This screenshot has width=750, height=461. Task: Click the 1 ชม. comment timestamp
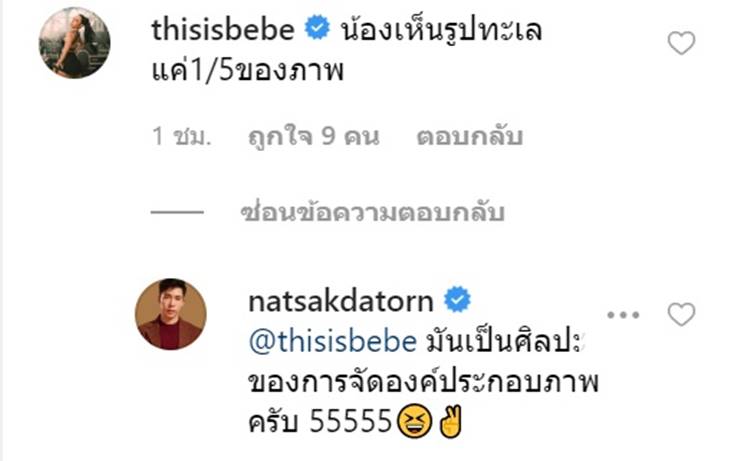tap(181, 136)
